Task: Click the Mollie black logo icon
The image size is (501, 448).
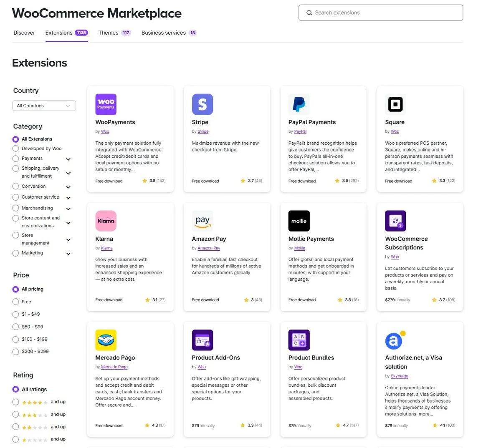Action: (x=299, y=221)
